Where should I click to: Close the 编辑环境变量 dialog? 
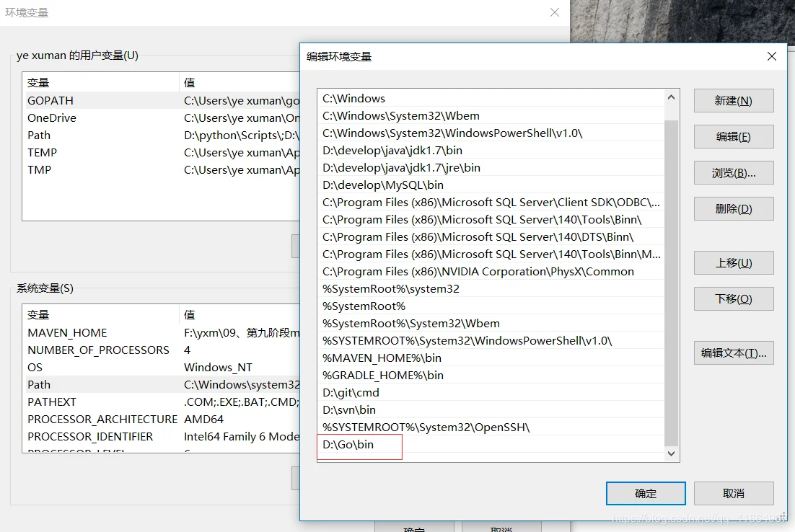(771, 56)
